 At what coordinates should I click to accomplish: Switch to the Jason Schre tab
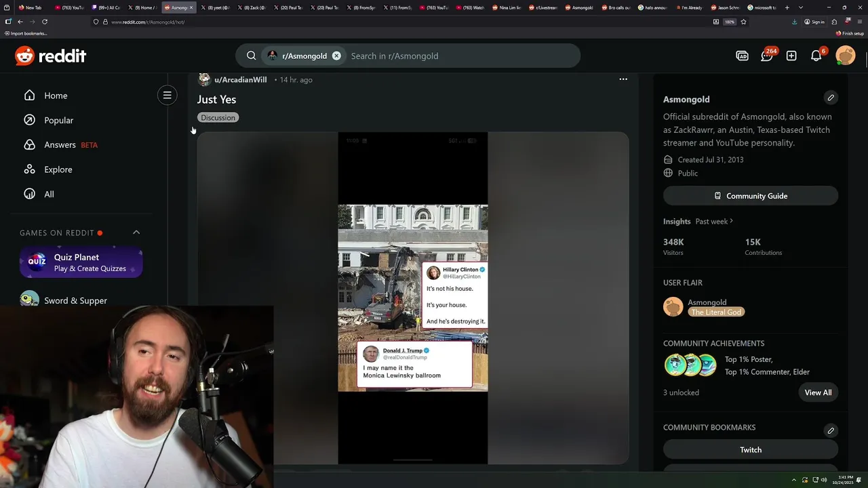(727, 7)
